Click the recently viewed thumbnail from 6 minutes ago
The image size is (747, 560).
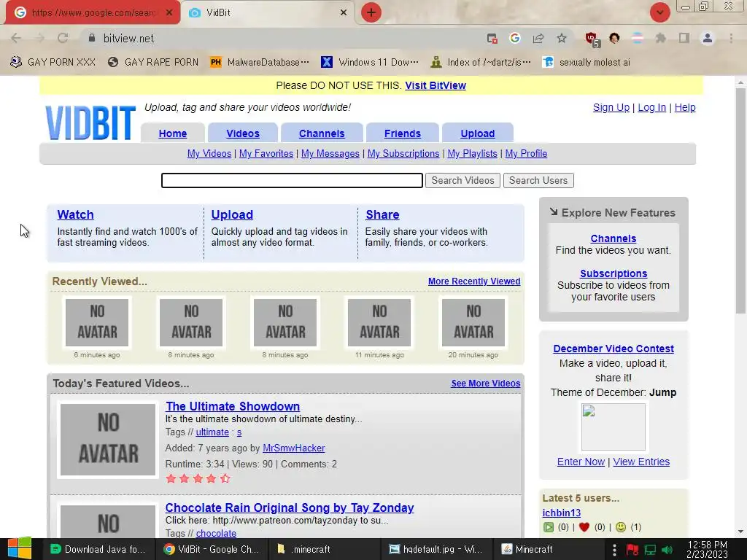[97, 322]
